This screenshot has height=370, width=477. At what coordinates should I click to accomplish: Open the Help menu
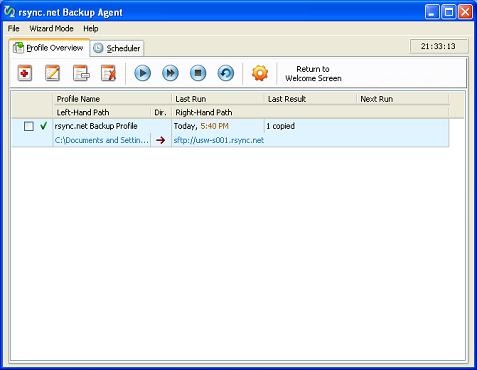click(x=91, y=29)
